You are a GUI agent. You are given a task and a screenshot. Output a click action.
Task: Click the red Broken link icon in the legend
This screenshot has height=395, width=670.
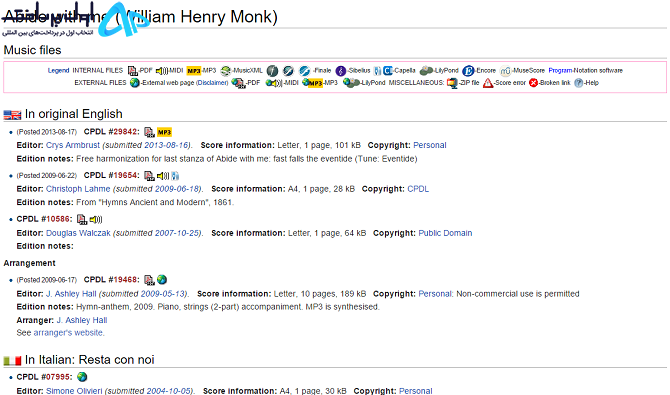(533, 83)
